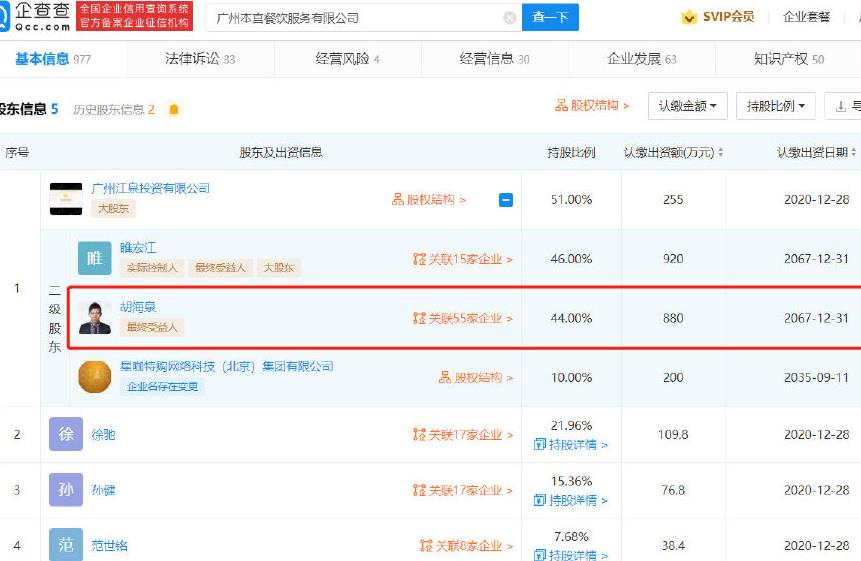Open 历史股东信息 section
This screenshot has height=561, width=861.
point(114,110)
